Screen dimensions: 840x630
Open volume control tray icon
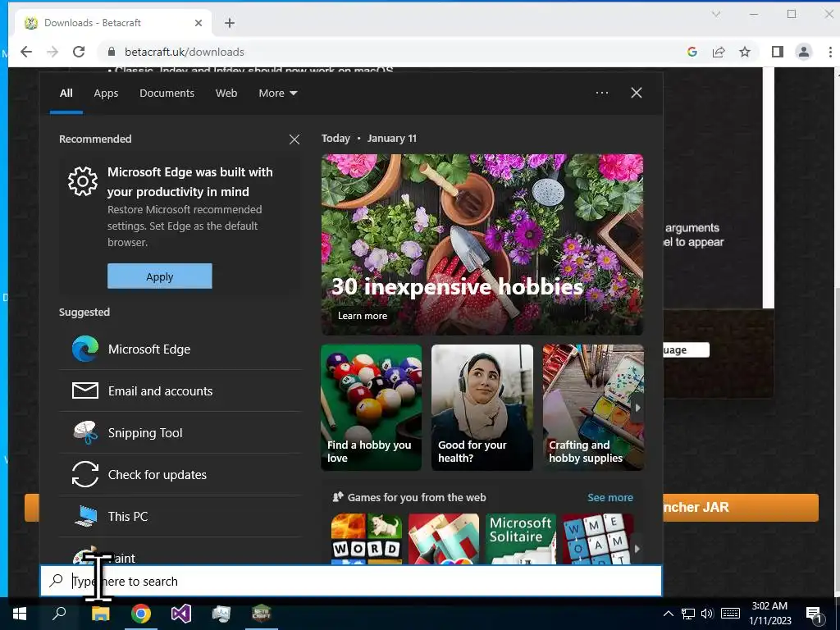(x=707, y=614)
